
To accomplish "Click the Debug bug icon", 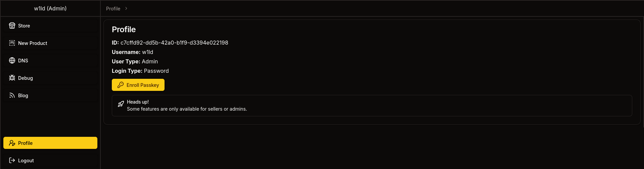I will tap(12, 78).
